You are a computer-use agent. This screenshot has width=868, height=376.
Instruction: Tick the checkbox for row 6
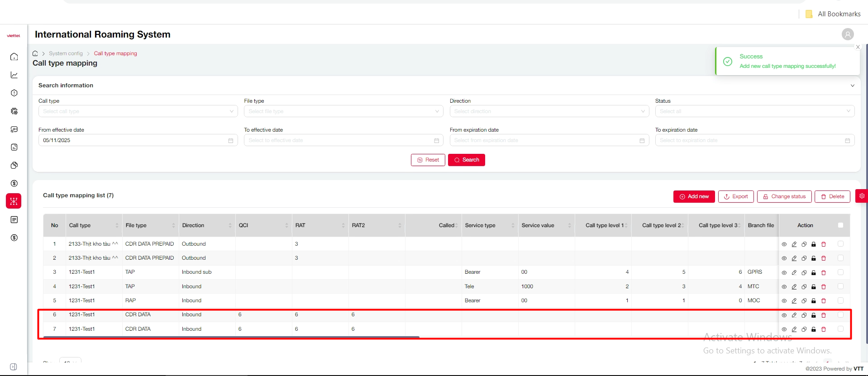840,315
